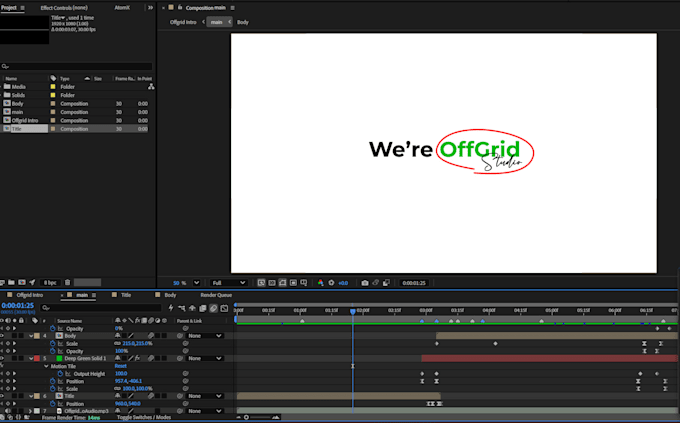Viewport: 680px width, 423px height.
Task: Collapse the Motion Tile effect group
Action: [46, 366]
